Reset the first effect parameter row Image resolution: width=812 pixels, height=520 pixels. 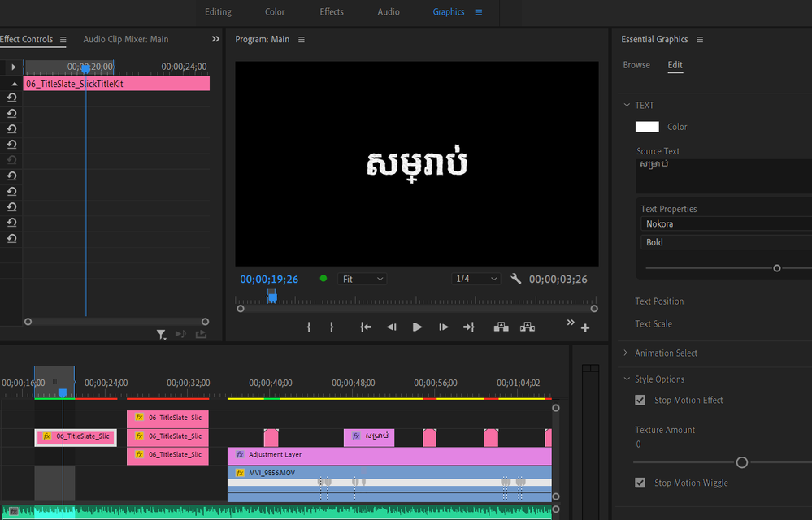coord(11,97)
